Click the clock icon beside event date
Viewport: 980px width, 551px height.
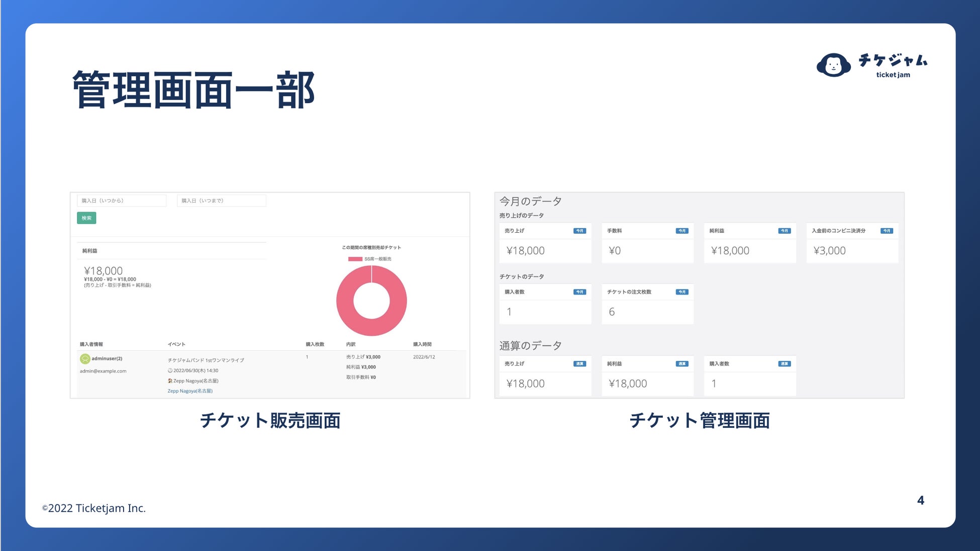(170, 371)
